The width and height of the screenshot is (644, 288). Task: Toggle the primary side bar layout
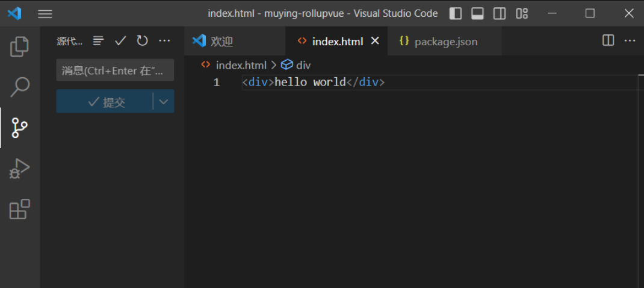pyautogui.click(x=456, y=13)
